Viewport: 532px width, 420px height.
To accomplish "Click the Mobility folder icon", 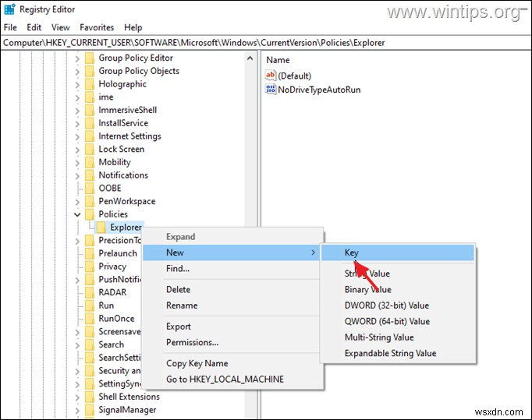I will 90,162.
